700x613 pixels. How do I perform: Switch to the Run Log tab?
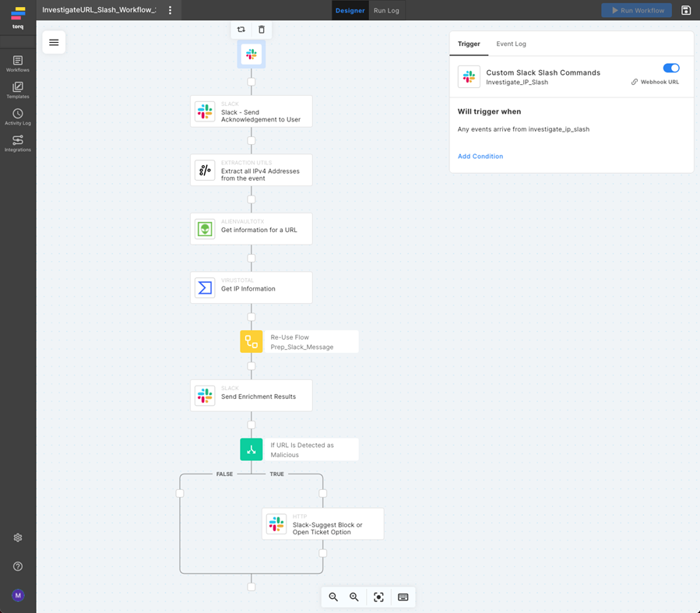pos(386,10)
